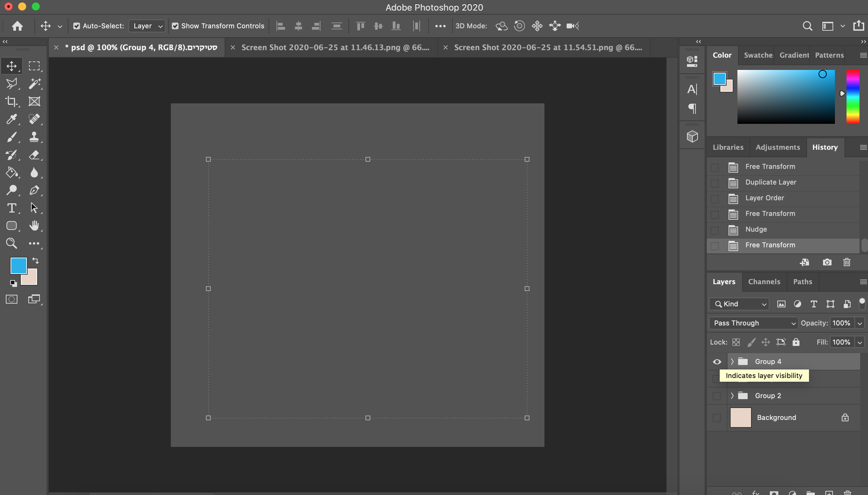The image size is (868, 495).
Task: Click the Zoom tool in toolbar
Action: pos(12,243)
